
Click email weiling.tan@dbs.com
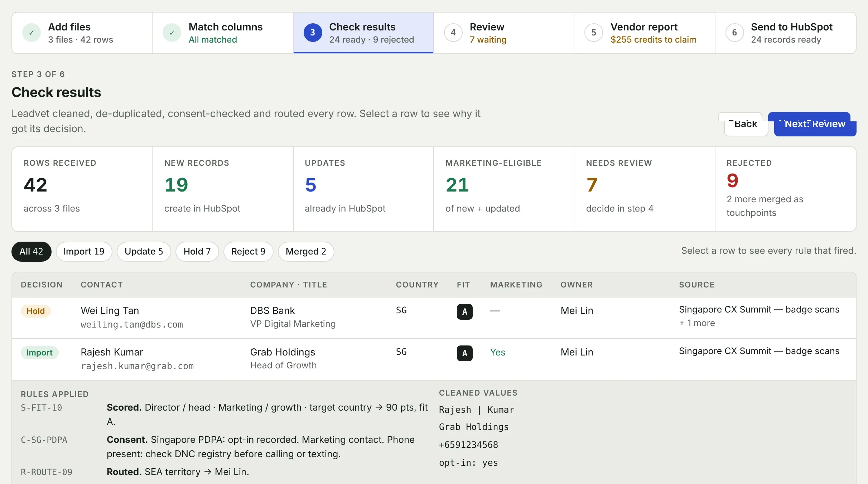(x=132, y=324)
